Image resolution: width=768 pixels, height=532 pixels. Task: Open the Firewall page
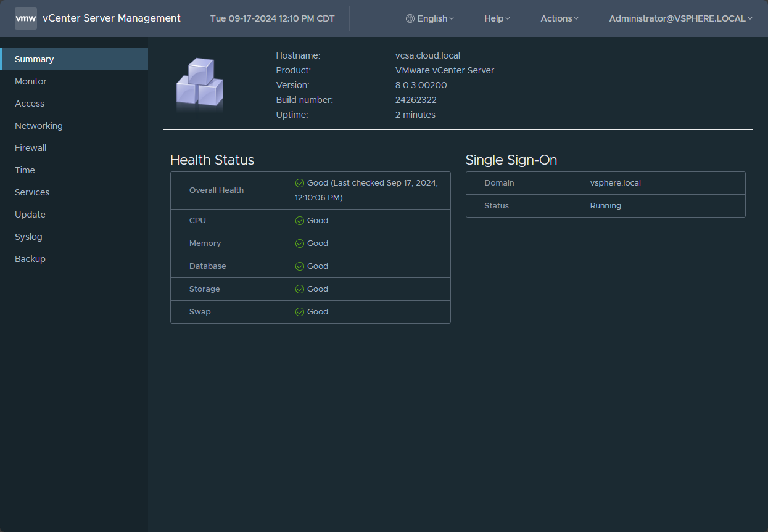(x=74, y=148)
